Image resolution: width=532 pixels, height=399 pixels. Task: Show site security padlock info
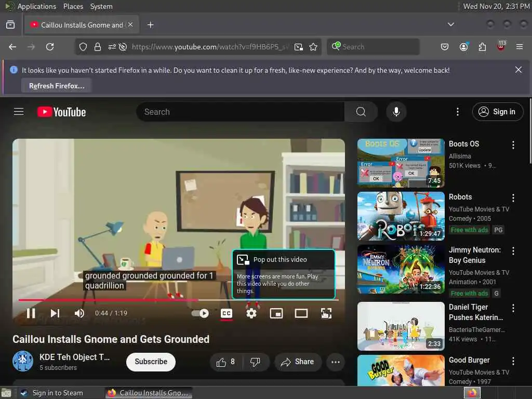coord(98,47)
